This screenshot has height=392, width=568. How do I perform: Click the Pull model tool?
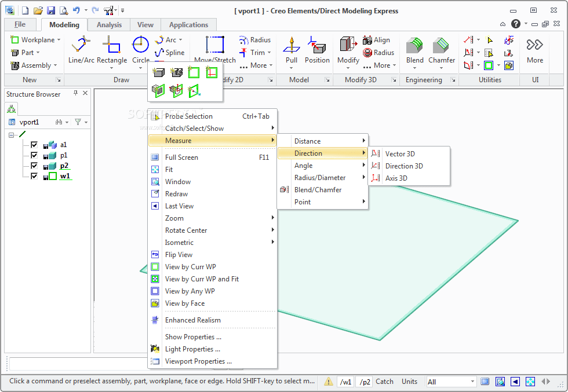coord(291,50)
